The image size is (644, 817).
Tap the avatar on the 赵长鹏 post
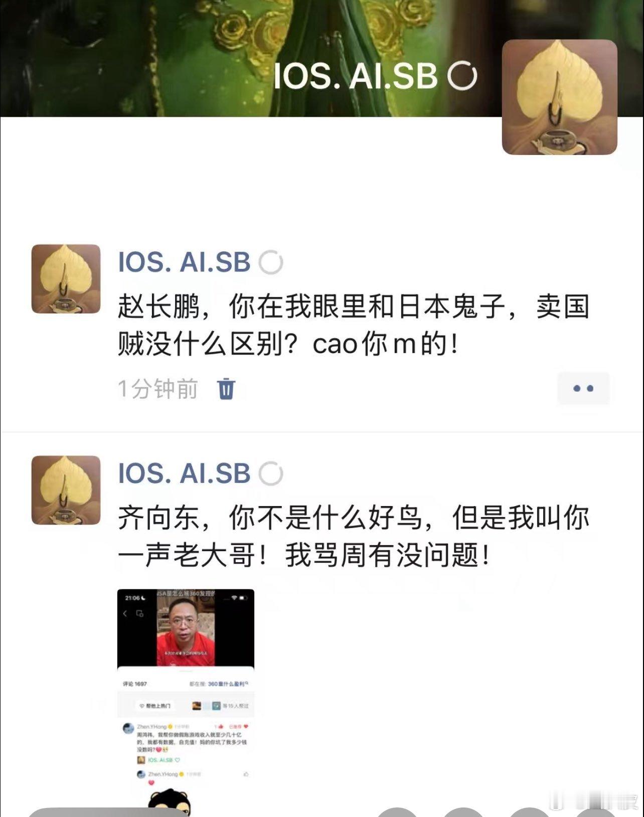point(66,279)
